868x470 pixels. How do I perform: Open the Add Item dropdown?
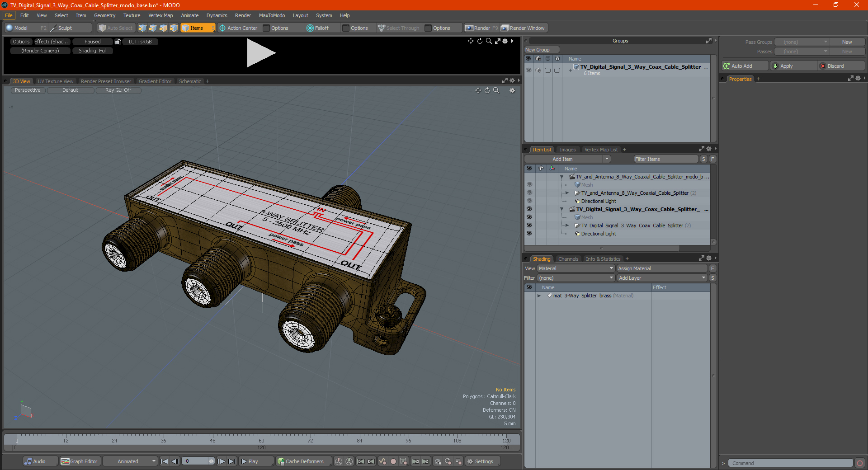click(567, 159)
